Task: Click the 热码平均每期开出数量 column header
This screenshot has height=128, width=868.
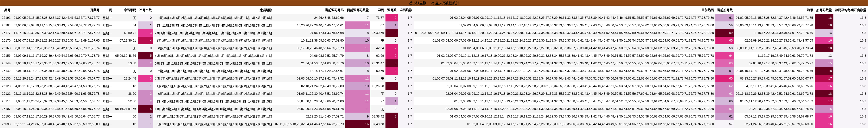Action: coord(850,10)
